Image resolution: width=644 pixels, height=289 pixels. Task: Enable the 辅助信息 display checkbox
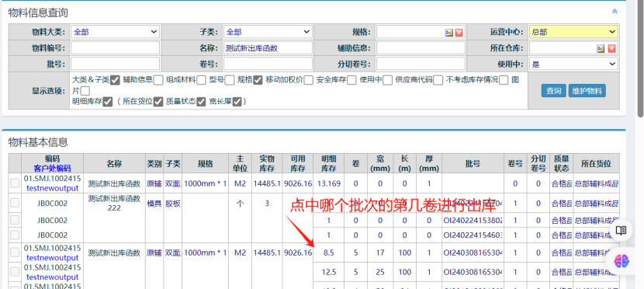[158, 80]
